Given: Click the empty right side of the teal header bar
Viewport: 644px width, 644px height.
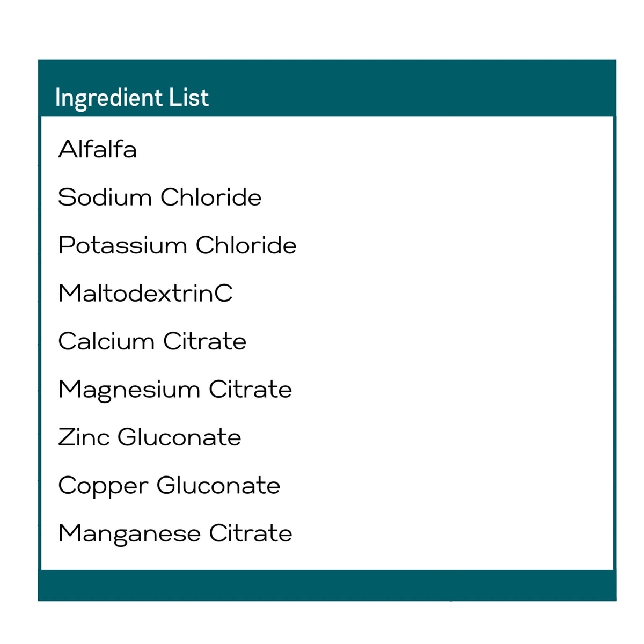Looking at the screenshot, I should 429,89.
